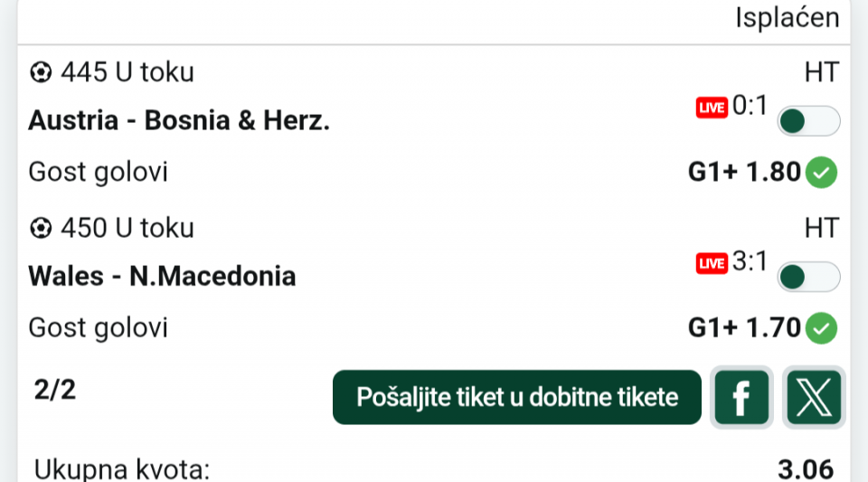Click the LIVE badge for Wales match
The height and width of the screenshot is (482, 868).
pos(712,263)
